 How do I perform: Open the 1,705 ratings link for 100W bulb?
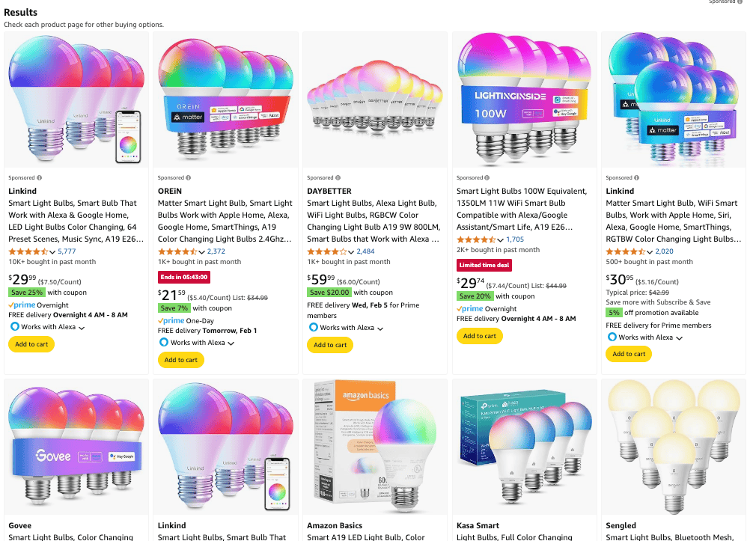coord(516,240)
